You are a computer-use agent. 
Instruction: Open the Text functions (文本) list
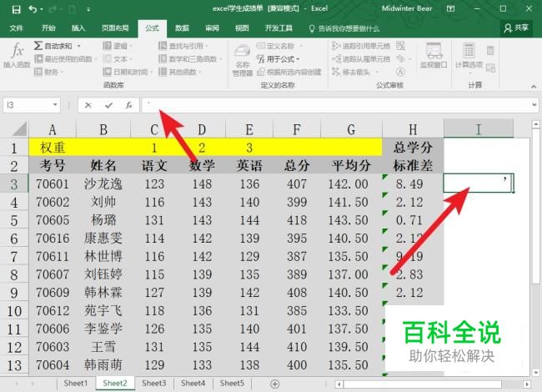[x=118, y=59]
